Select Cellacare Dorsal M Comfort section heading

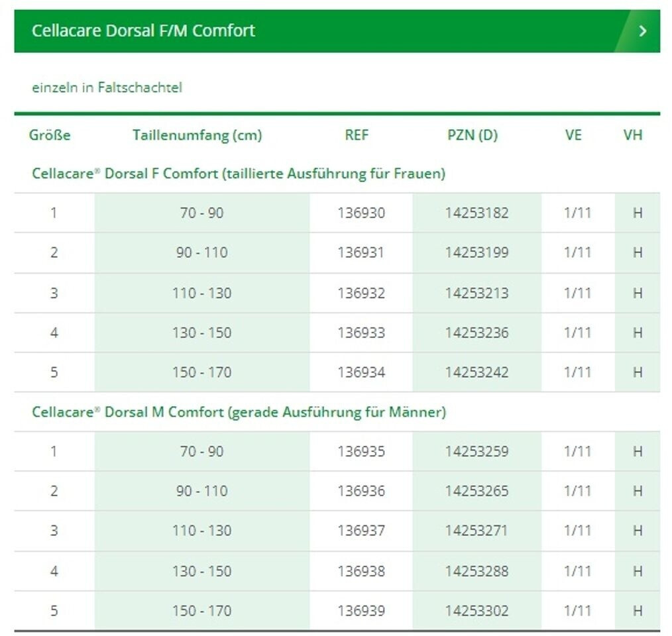click(239, 412)
